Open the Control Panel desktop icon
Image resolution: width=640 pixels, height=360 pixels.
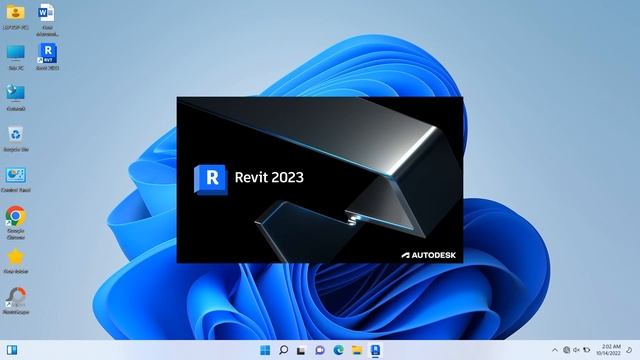[16, 179]
